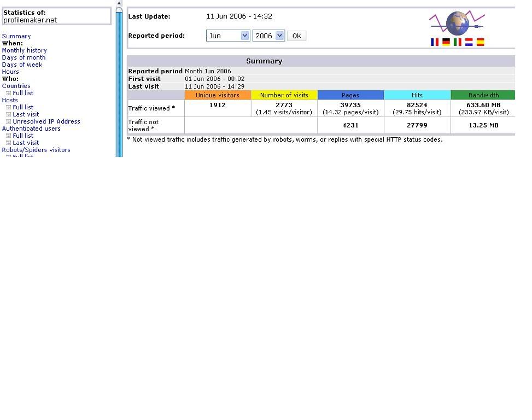The image size is (532, 420).
Task: Click the AWStats globe logo
Action: (457, 23)
